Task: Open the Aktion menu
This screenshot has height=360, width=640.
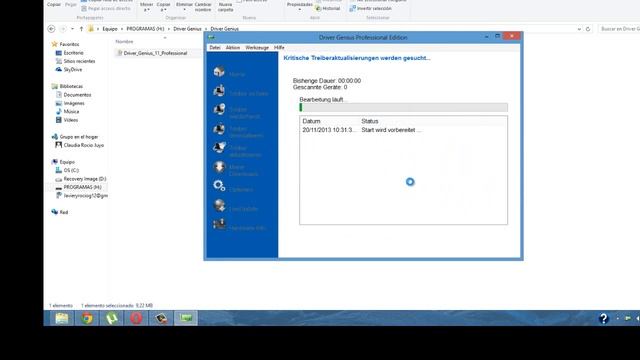Action: coord(233,48)
